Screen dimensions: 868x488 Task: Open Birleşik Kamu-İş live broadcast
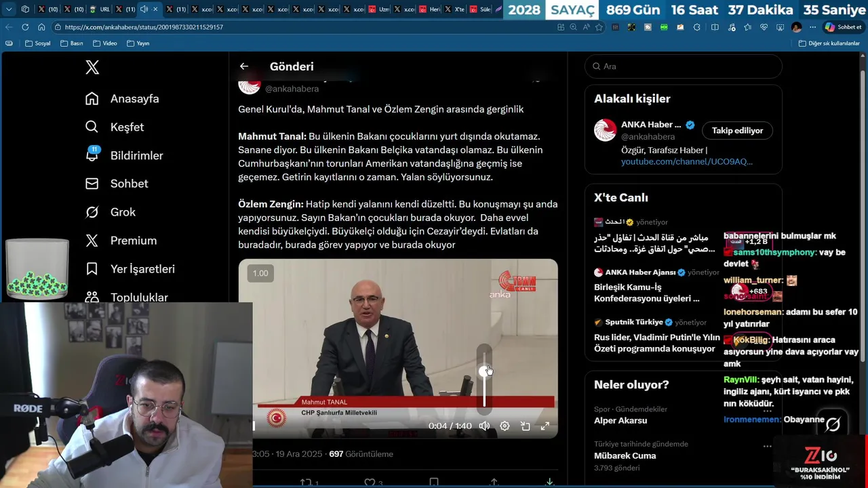coord(656,285)
